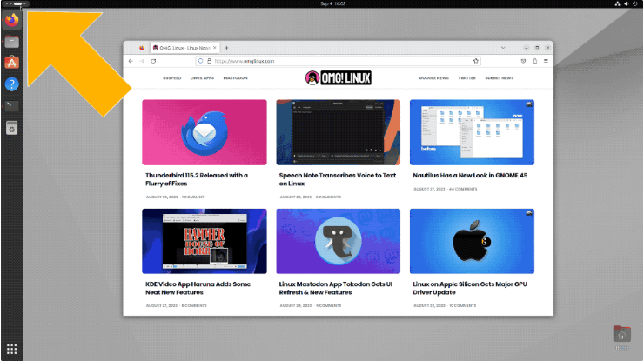Image resolution: width=644 pixels, height=361 pixels.
Task: Open the Haruna video app thumbnail
Action: click(205, 241)
